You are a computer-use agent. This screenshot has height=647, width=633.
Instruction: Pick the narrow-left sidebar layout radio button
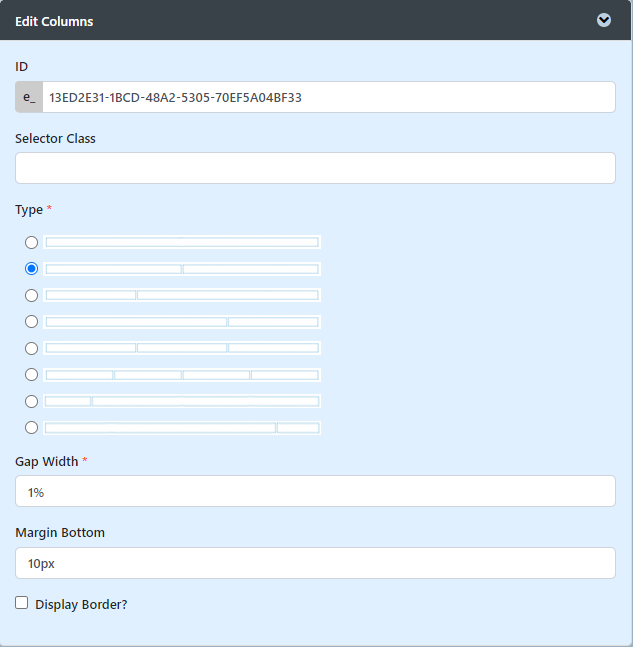[32, 401]
